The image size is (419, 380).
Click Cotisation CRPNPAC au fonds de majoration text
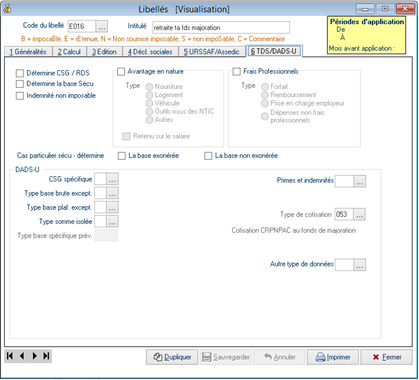(294, 230)
